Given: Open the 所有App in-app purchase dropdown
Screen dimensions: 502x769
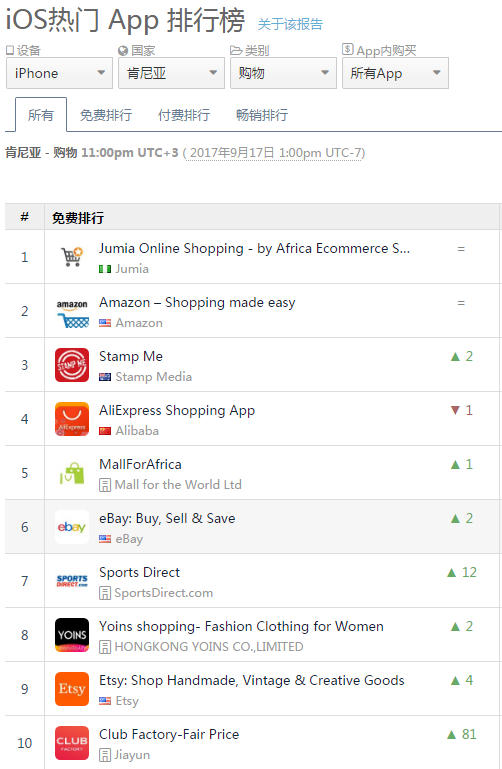Looking at the screenshot, I should click(395, 73).
